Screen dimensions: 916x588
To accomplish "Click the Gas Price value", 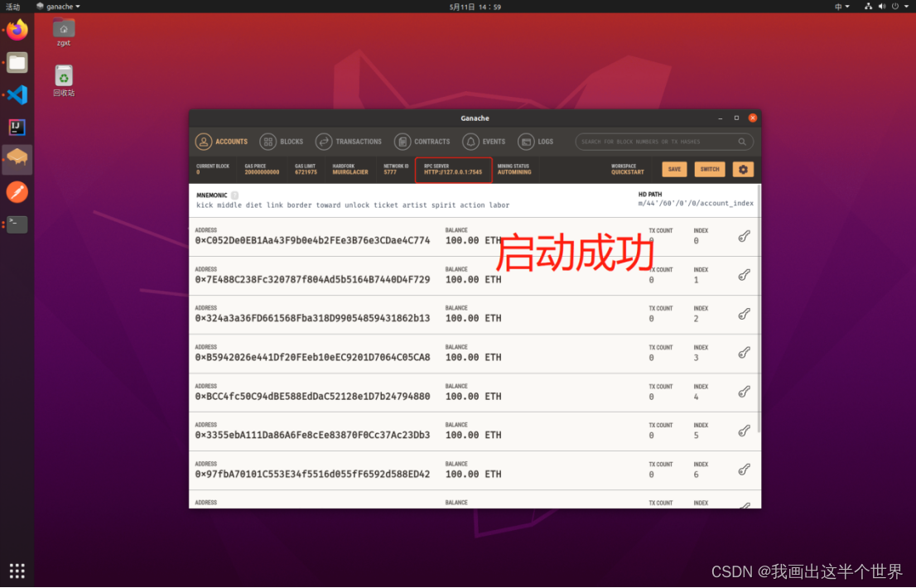I will click(262, 172).
